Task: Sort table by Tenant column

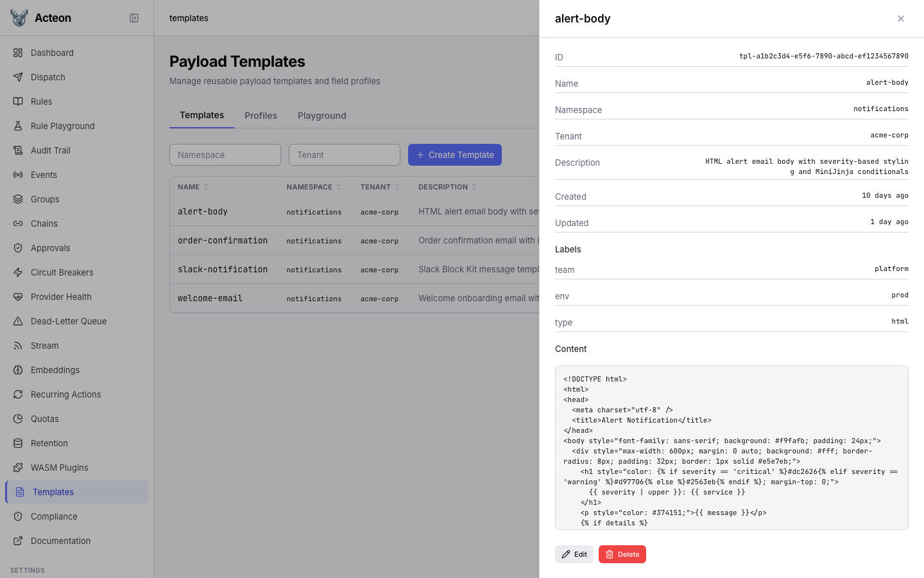Action: point(380,187)
